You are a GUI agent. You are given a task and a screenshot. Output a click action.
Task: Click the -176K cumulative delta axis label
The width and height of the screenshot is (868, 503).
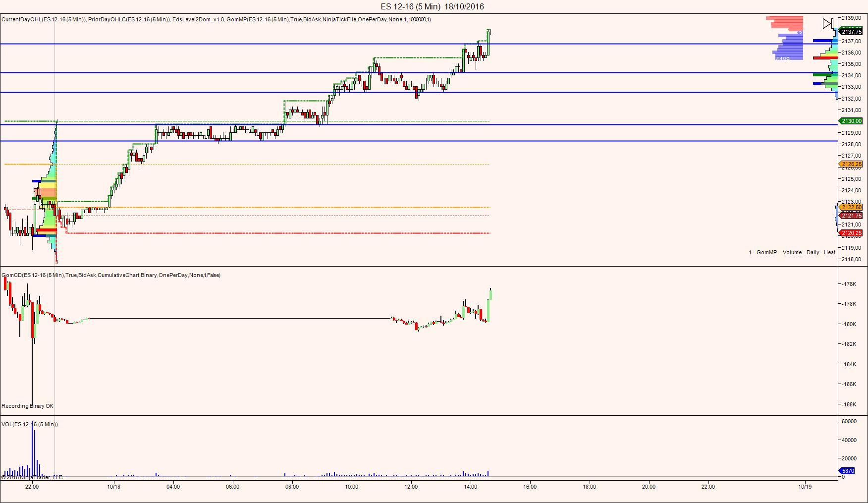(849, 284)
